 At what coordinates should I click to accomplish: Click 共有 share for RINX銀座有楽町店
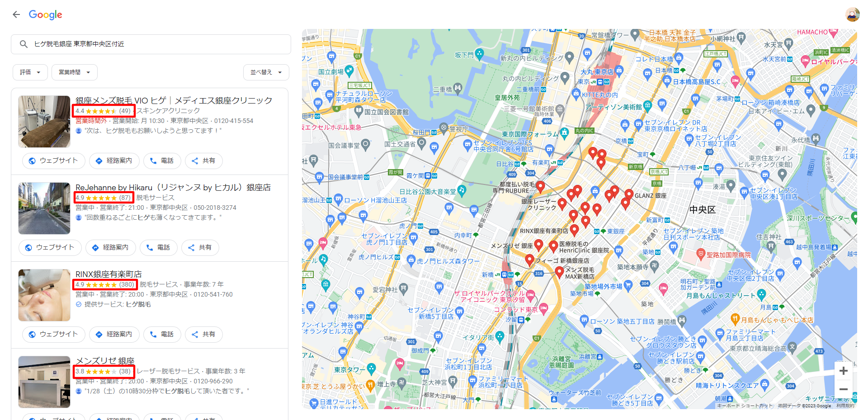[204, 334]
